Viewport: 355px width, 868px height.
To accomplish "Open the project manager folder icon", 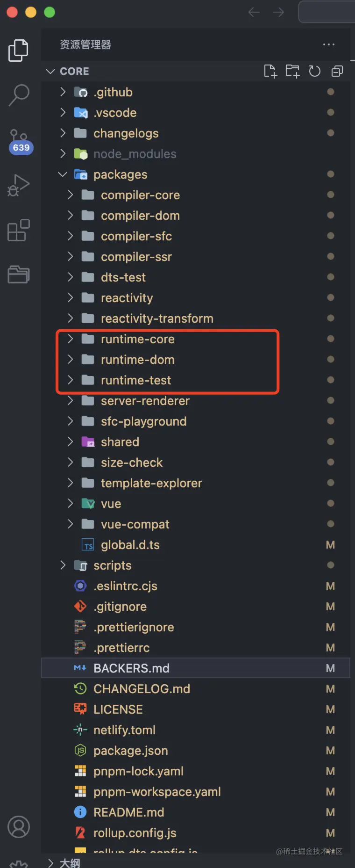I will pyautogui.click(x=19, y=275).
